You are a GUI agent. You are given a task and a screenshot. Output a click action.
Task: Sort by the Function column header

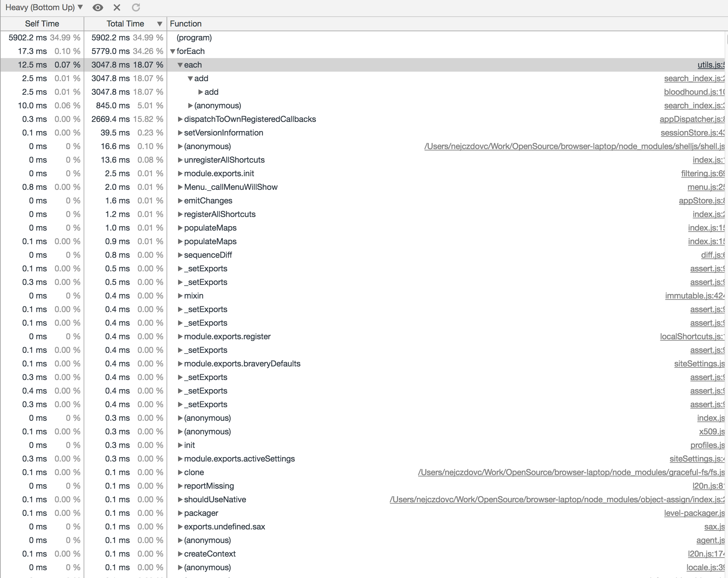pyautogui.click(x=186, y=24)
